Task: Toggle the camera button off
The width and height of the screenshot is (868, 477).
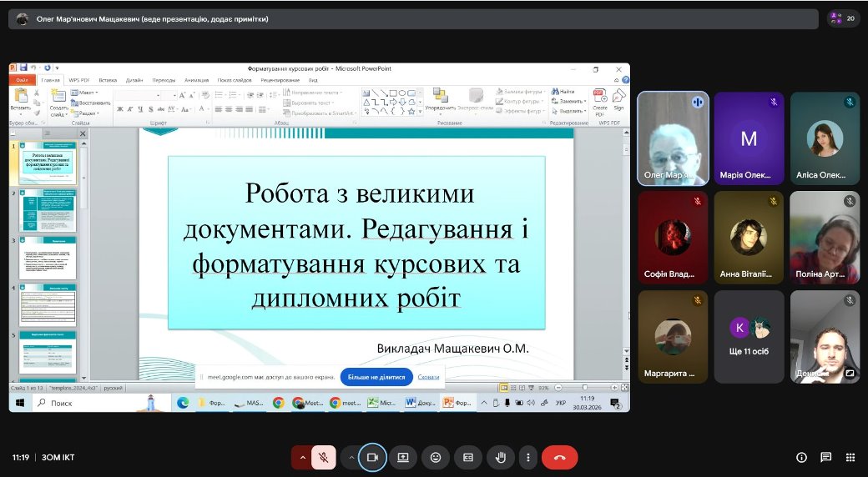Action: coord(373,457)
